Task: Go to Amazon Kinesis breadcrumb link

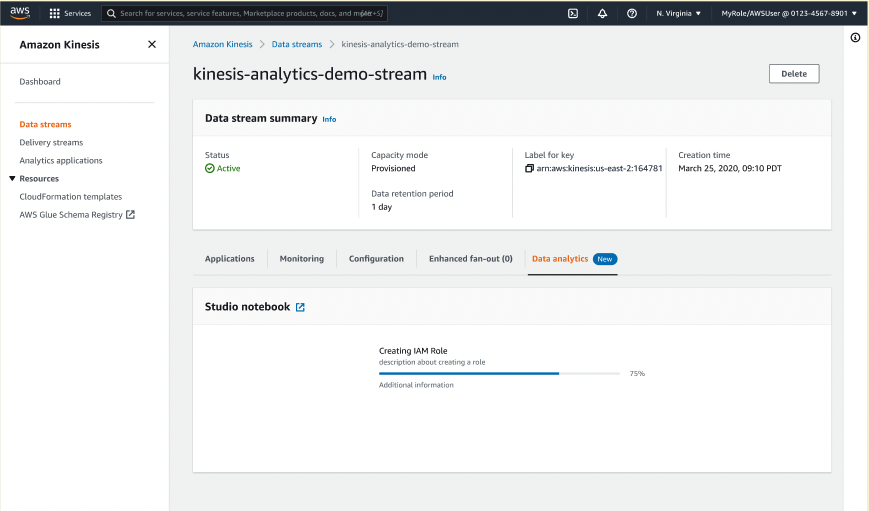Action: tap(222, 44)
